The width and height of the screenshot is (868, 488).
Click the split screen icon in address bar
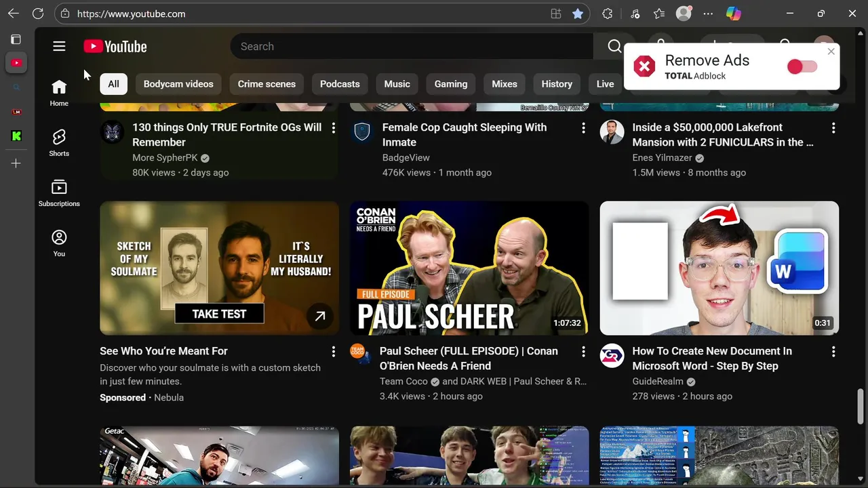pos(556,14)
